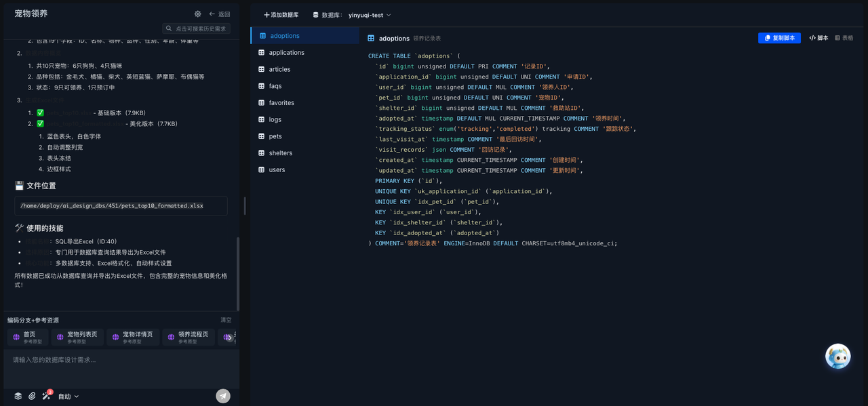Attach a file with paperclip icon
This screenshot has width=868, height=406.
coord(32,396)
